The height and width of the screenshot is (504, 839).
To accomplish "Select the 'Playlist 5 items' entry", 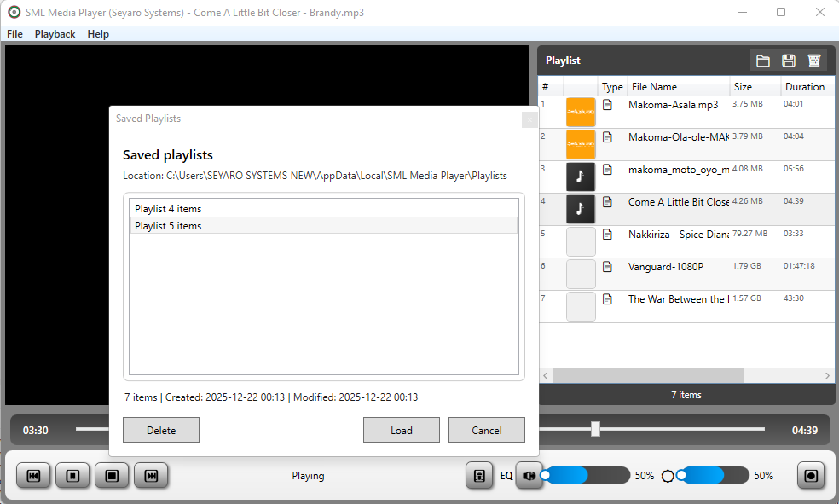I will (324, 225).
